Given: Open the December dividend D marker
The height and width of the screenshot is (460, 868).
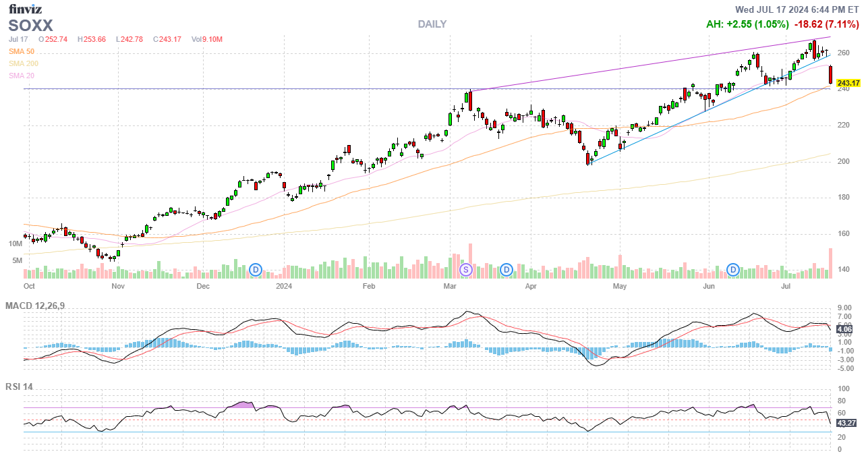Looking at the screenshot, I should [x=256, y=270].
